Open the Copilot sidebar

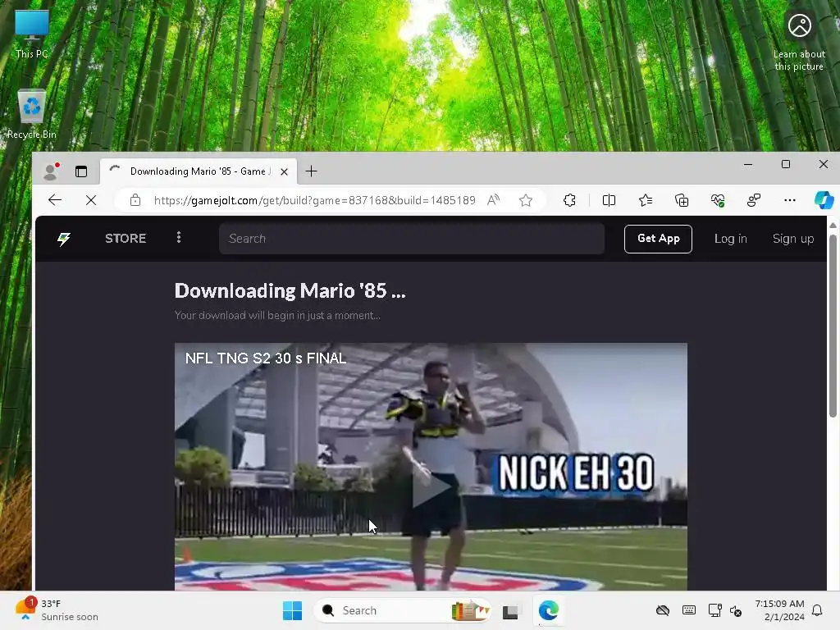824,200
